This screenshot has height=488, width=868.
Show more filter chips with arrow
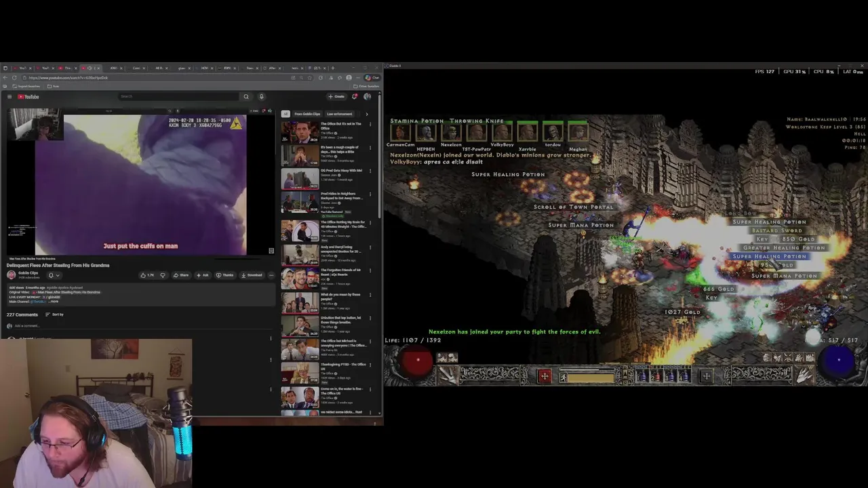point(367,114)
